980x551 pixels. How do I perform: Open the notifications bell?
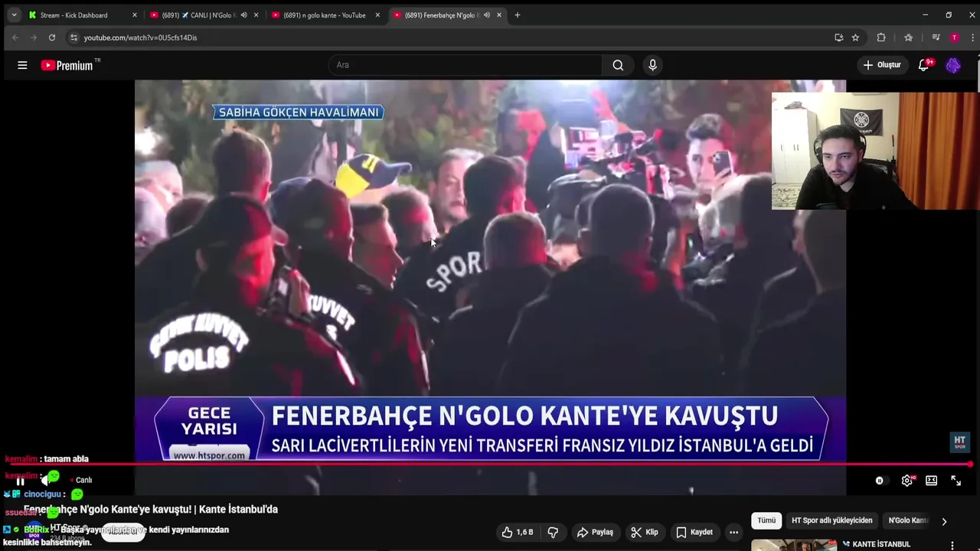pyautogui.click(x=924, y=65)
